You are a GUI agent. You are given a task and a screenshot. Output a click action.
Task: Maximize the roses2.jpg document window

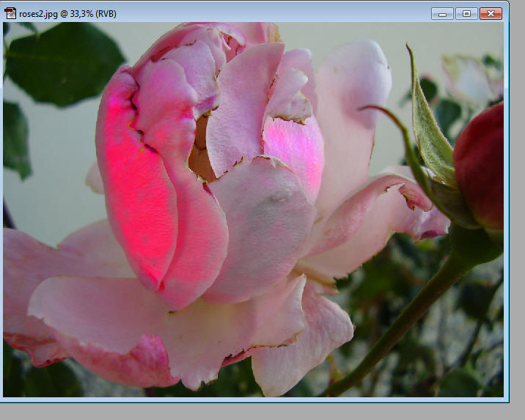tap(466, 14)
